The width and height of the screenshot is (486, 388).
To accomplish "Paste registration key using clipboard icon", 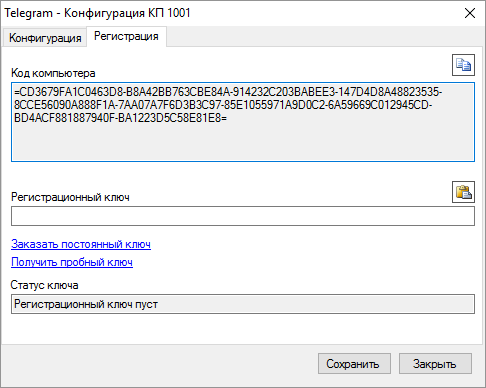I will pos(463,192).
